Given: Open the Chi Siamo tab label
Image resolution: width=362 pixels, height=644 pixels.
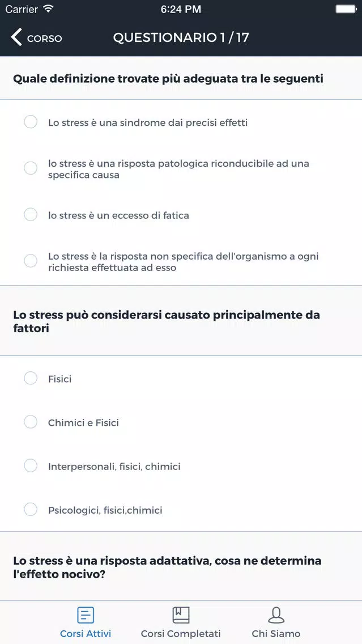Looking at the screenshot, I should [x=276, y=633].
